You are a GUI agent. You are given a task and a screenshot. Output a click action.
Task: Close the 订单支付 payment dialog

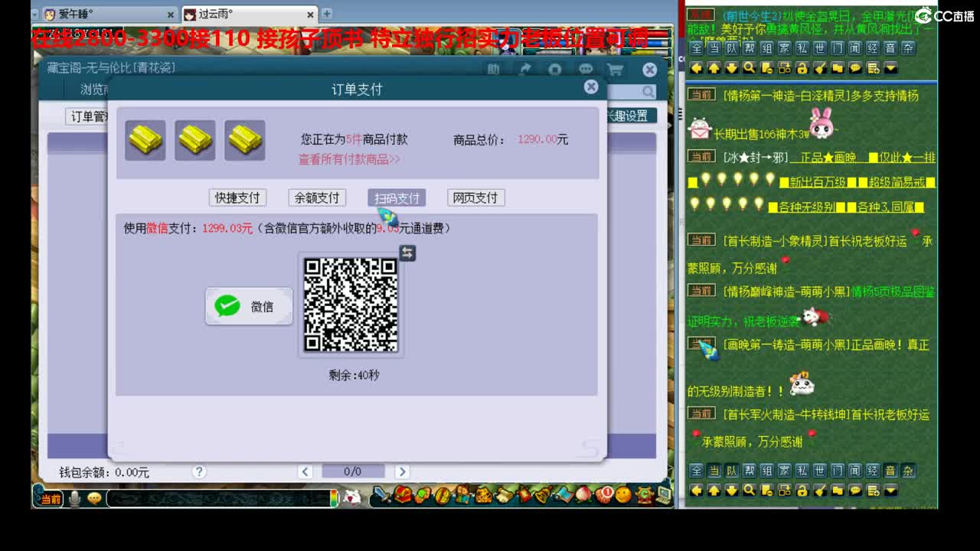pos(591,87)
